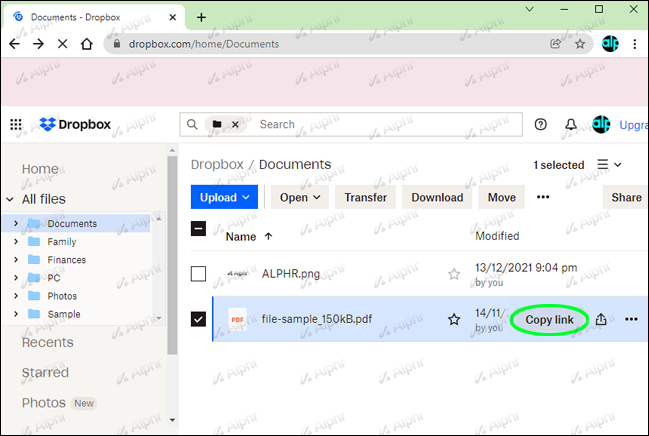Click the Dropbox breadcrumb link
The image size is (649, 436).
click(217, 165)
